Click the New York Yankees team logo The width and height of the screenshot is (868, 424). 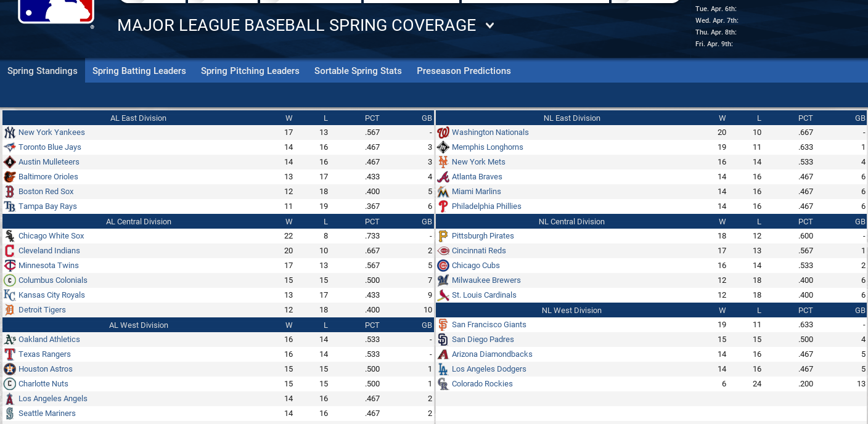pyautogui.click(x=9, y=132)
